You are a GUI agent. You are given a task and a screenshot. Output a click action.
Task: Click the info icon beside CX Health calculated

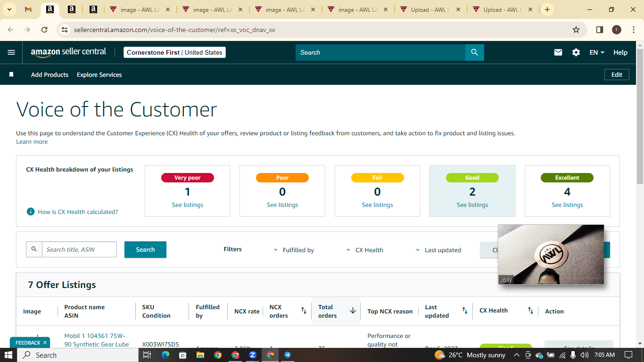tap(31, 212)
